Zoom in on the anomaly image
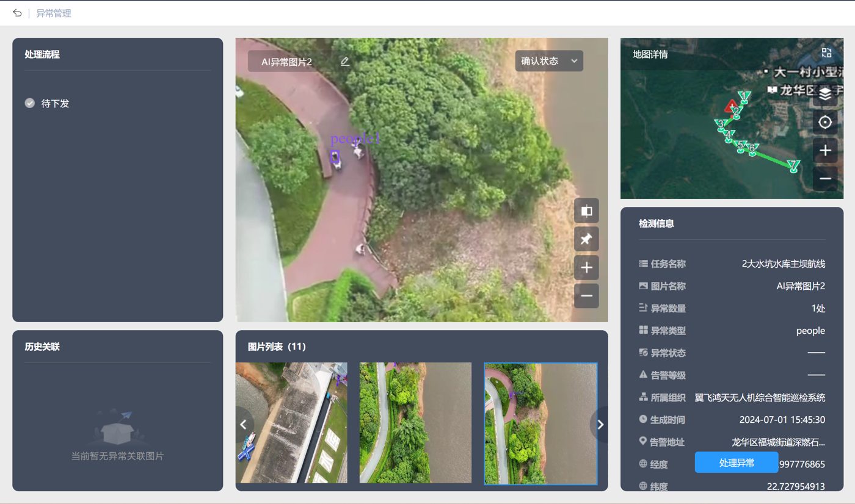The height and width of the screenshot is (504, 855). click(x=586, y=267)
